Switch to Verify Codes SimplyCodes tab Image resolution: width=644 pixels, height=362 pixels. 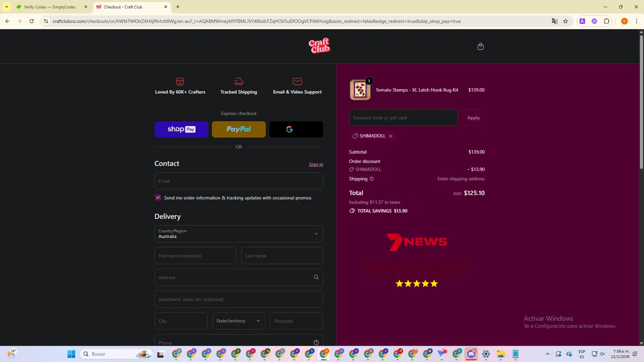(x=49, y=7)
